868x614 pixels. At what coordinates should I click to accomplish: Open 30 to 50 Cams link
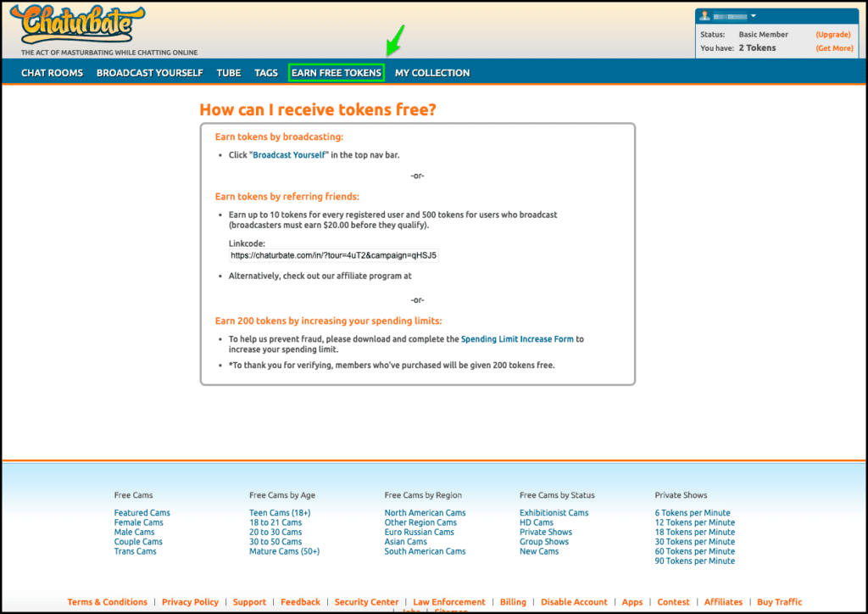(275, 541)
